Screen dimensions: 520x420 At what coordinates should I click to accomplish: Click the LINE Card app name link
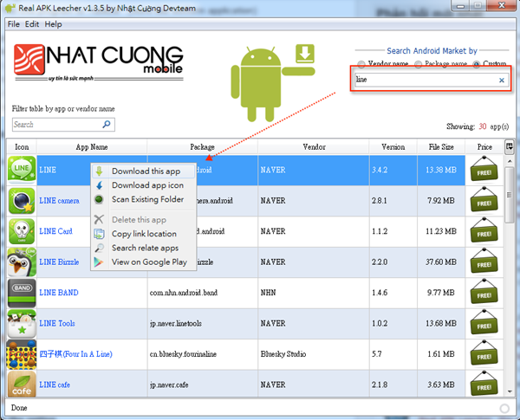pyautogui.click(x=55, y=231)
